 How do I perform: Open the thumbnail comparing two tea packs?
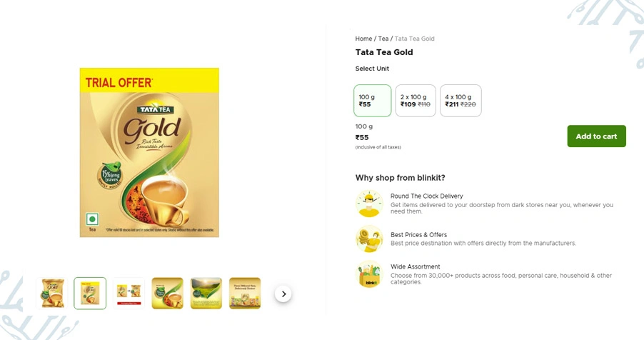coord(129,294)
